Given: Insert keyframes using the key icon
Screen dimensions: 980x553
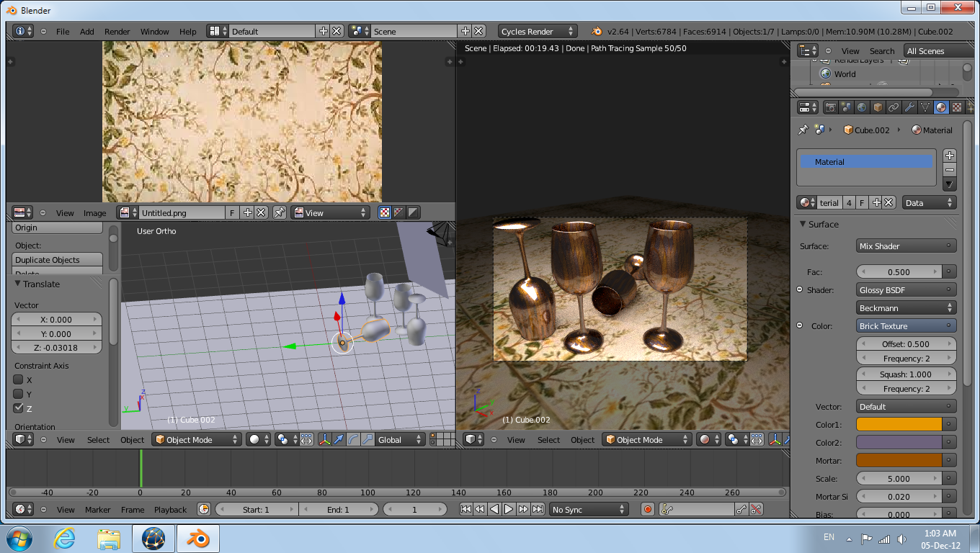Looking at the screenshot, I should 741,509.
